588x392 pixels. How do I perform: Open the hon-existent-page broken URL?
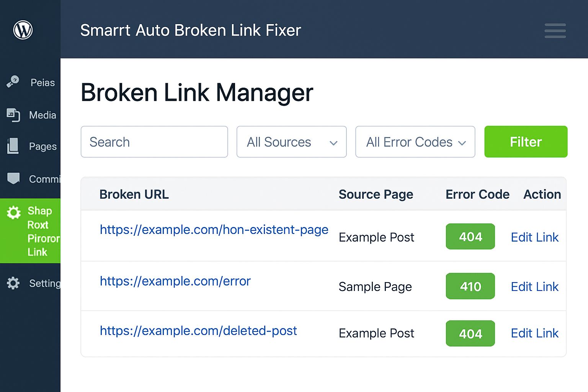click(214, 230)
